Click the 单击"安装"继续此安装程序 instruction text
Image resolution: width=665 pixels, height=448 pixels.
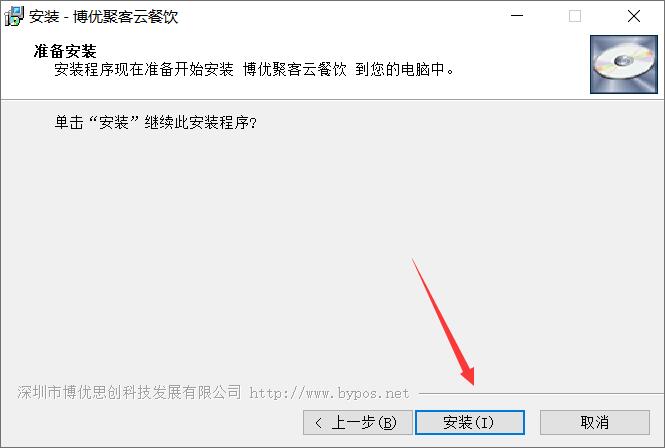(156, 123)
